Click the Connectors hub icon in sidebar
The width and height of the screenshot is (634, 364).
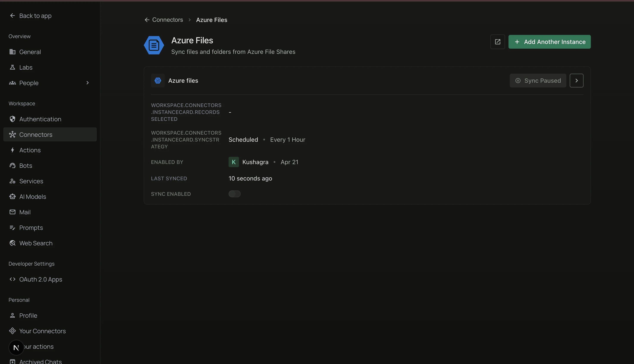click(x=13, y=134)
